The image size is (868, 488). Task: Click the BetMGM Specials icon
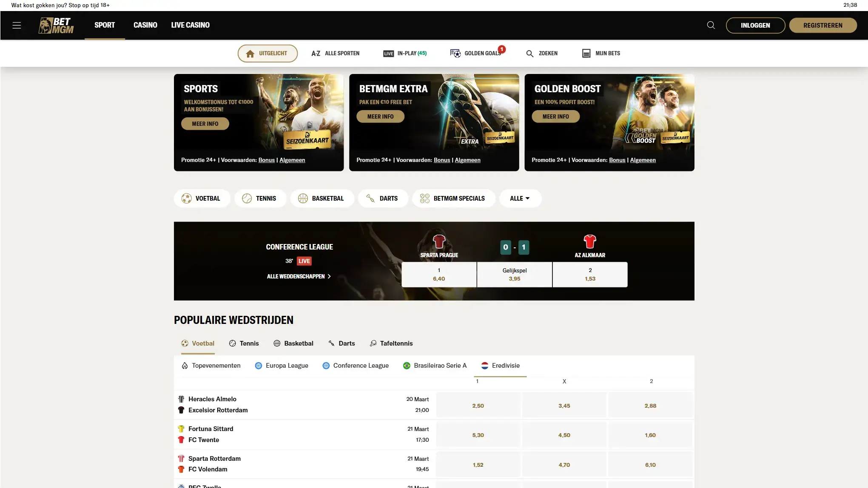pyautogui.click(x=424, y=199)
